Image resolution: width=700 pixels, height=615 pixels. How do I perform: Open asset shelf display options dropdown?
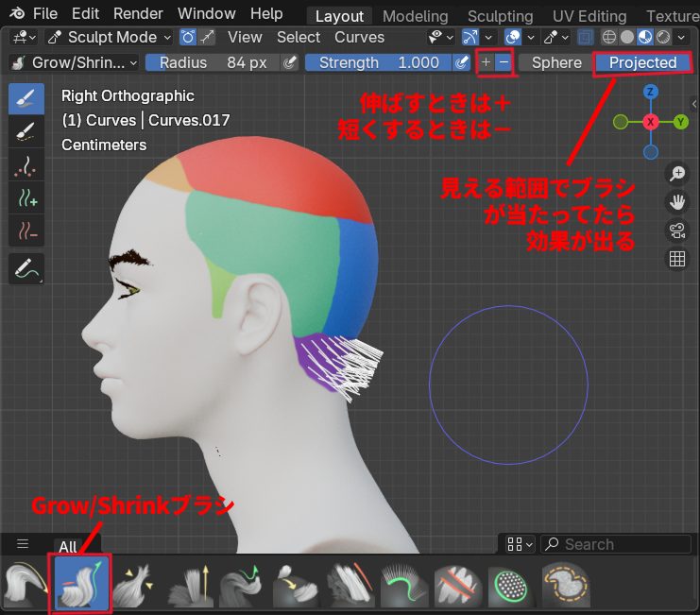click(520, 544)
